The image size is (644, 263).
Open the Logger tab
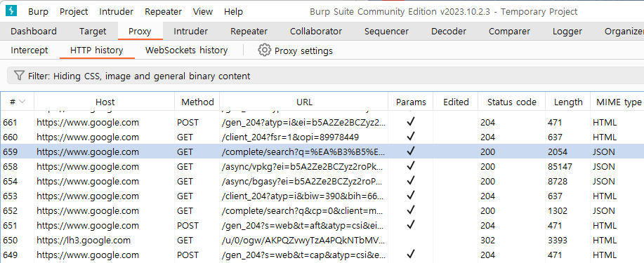[567, 31]
